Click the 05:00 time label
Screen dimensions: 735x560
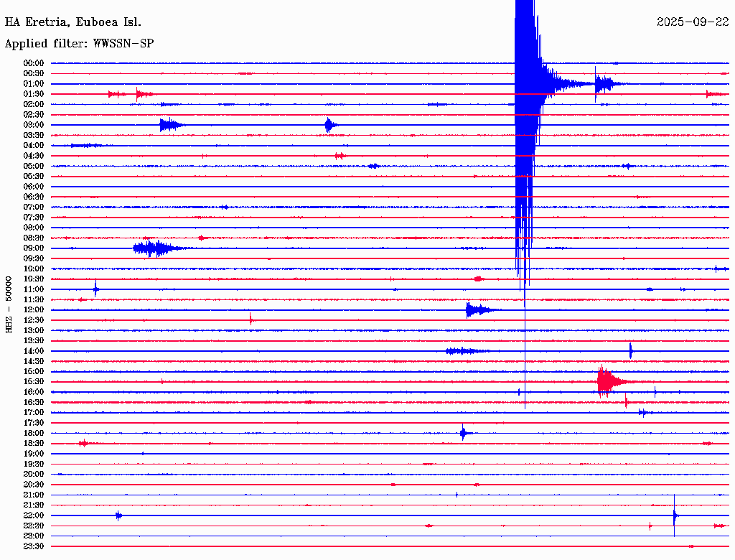point(34,166)
